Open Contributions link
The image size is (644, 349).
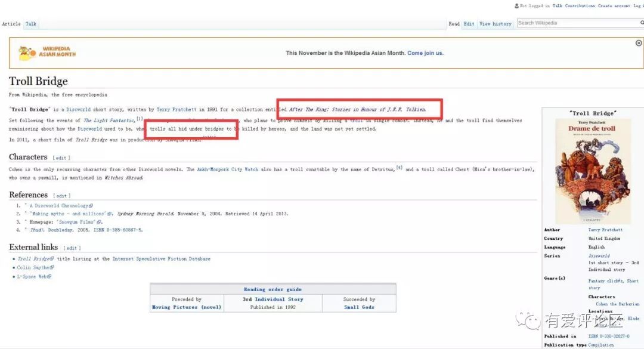click(580, 6)
